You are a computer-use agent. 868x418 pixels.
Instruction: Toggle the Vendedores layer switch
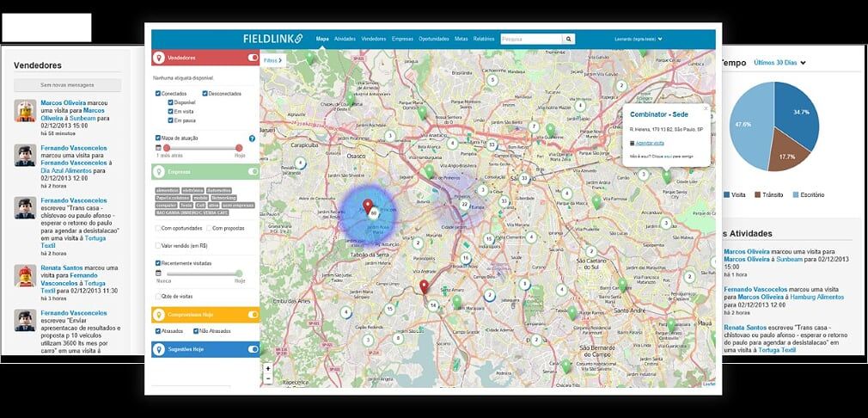pos(253,58)
